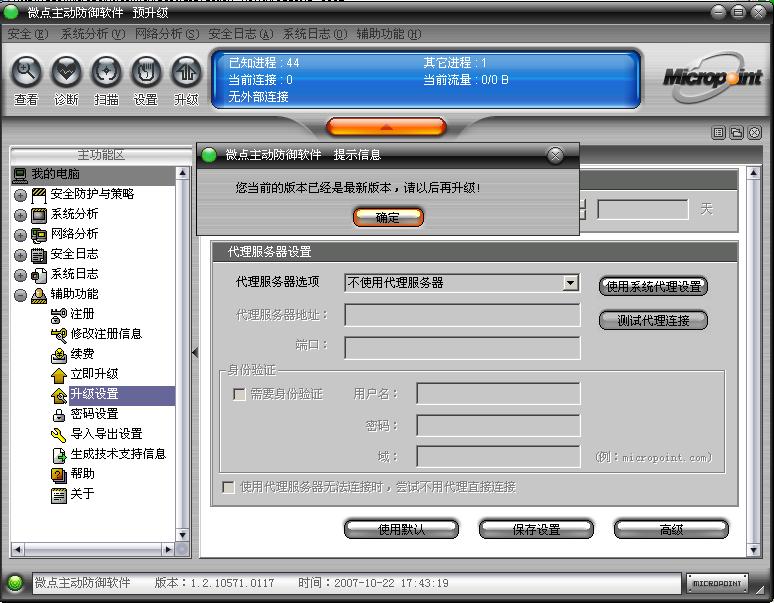The image size is (774, 603).
Task: Click the 域 domain input field
Action: (498, 456)
